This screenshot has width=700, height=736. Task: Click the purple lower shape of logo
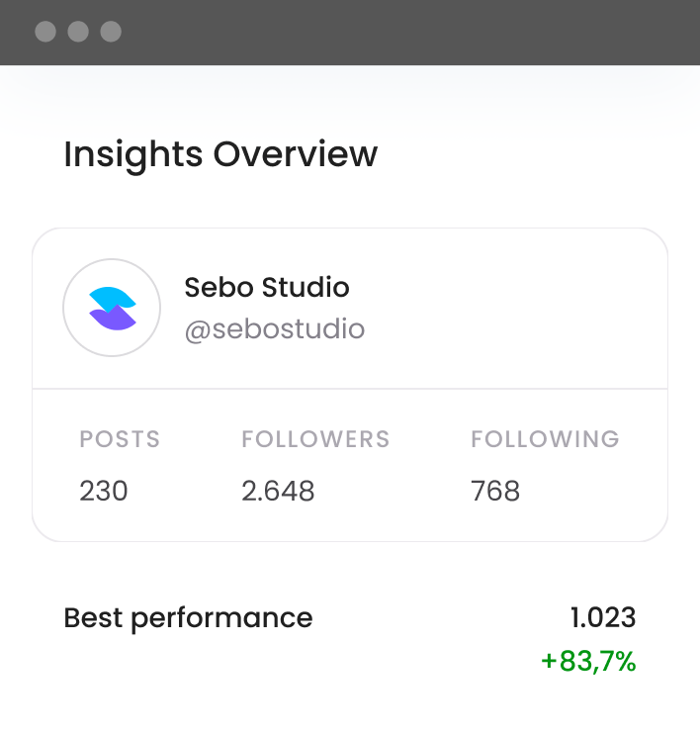pos(113,318)
